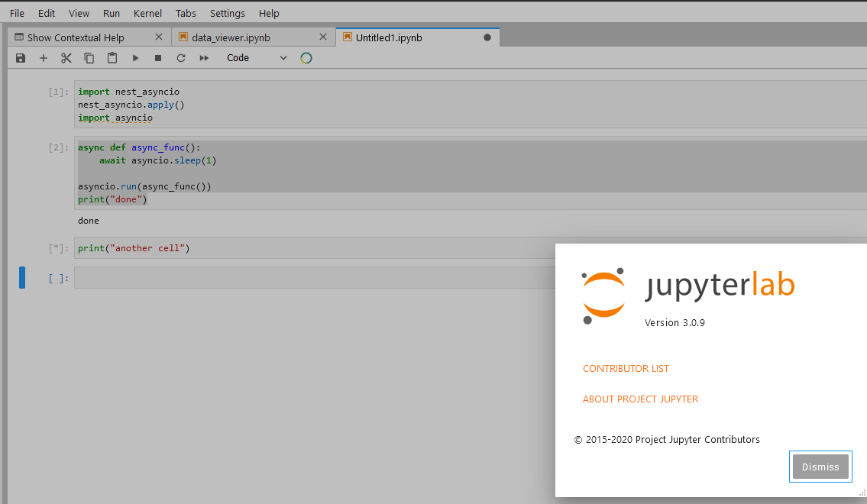867x504 pixels.
Task: Restart the kernel with the circular arrow icon
Action: pyautogui.click(x=181, y=58)
